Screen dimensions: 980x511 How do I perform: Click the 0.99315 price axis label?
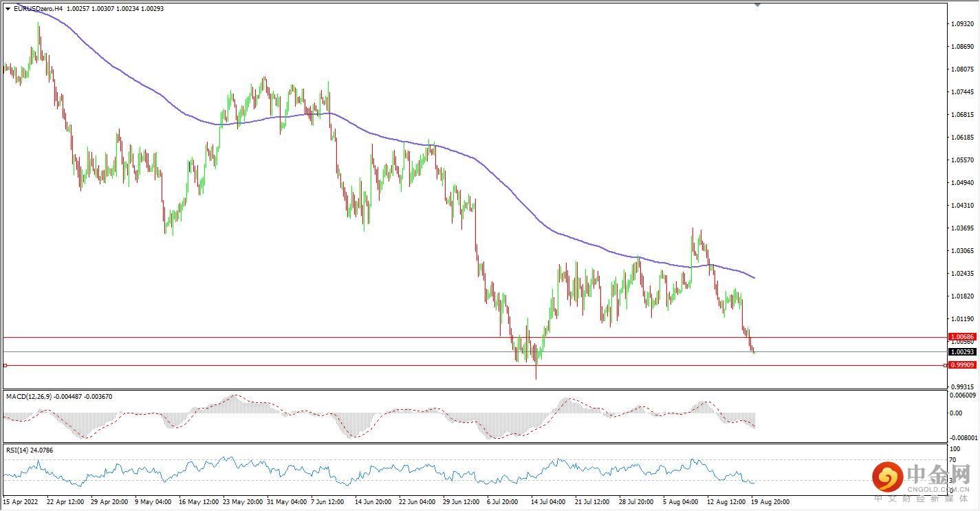[x=961, y=387]
